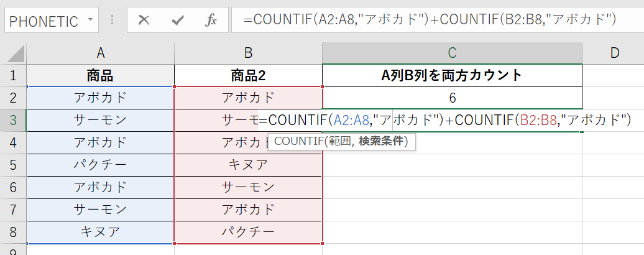The height and width of the screenshot is (255, 644).
Task: Select column D header
Action: pos(614,53)
